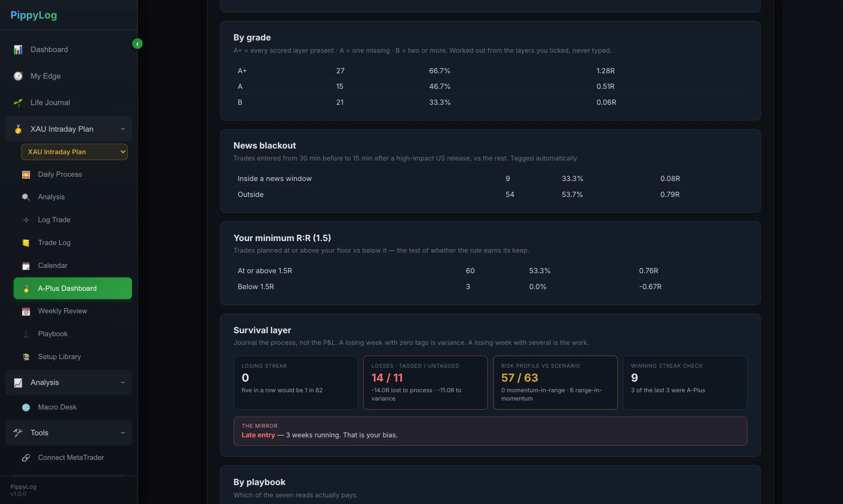Click the Setup Library books icon

coord(26,356)
